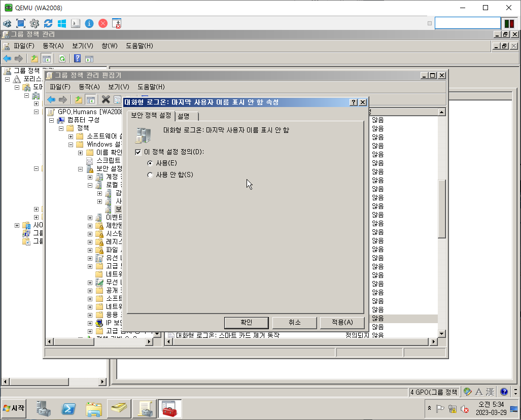The width and height of the screenshot is (521, 420).
Task: Open QEMU settings gear icon
Action: pos(34,23)
